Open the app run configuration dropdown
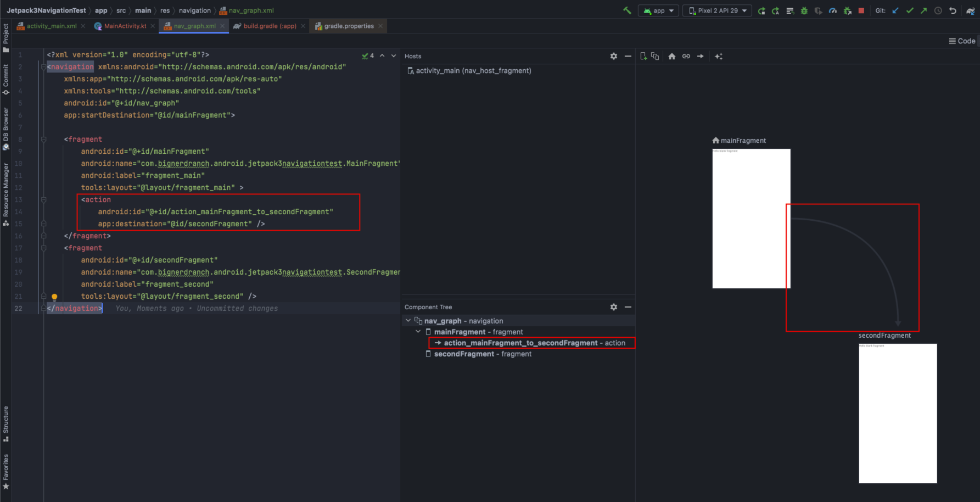The height and width of the screenshot is (502, 980). pos(658,10)
